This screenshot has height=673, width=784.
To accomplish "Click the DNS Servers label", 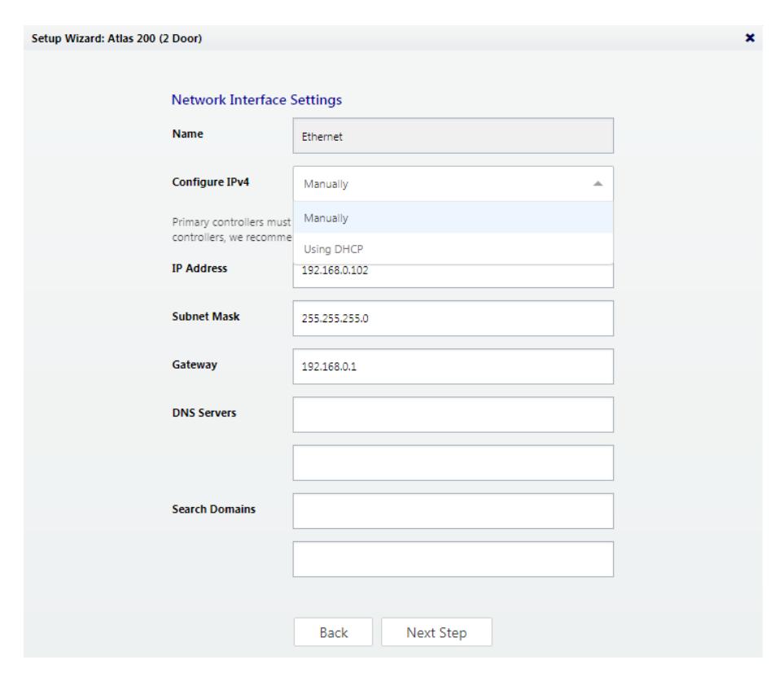I will (x=204, y=413).
